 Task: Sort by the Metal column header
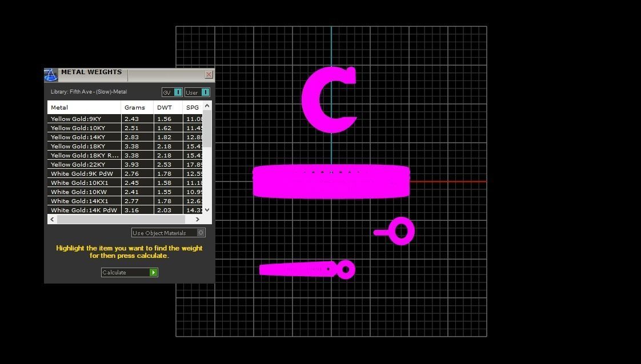point(84,107)
